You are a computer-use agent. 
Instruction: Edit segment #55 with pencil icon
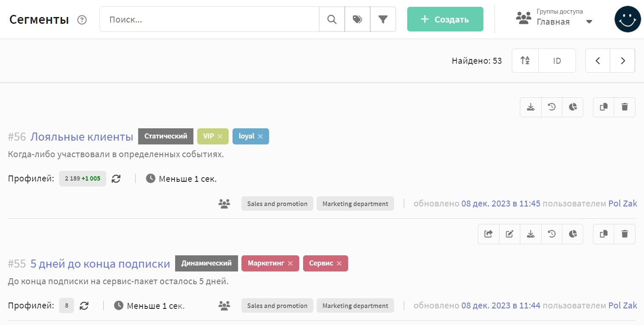(510, 234)
